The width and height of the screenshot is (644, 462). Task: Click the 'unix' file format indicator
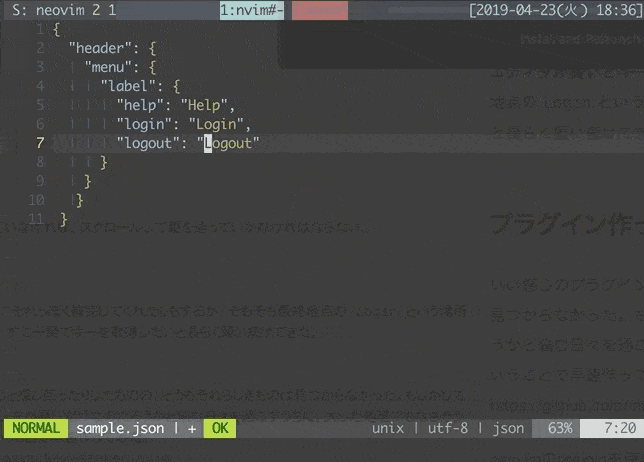(x=388, y=428)
